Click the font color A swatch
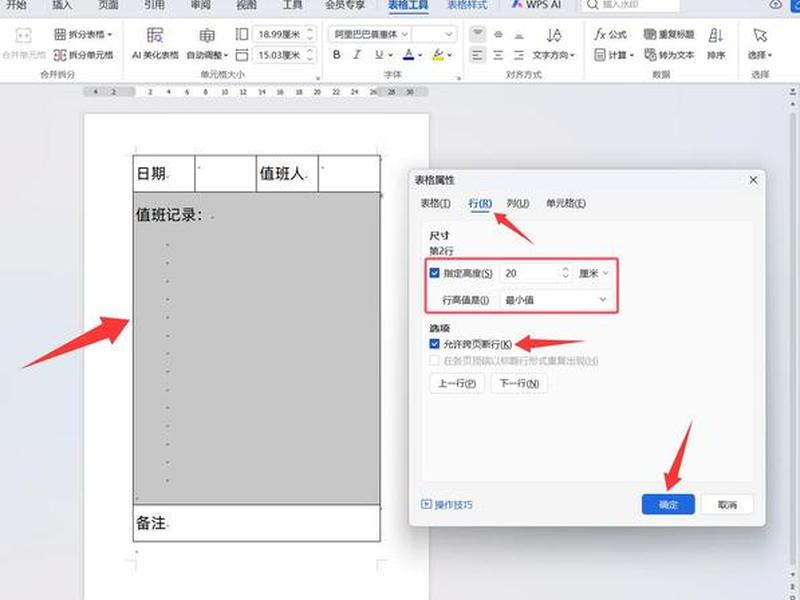Screen dimensions: 800x600 click(x=408, y=55)
